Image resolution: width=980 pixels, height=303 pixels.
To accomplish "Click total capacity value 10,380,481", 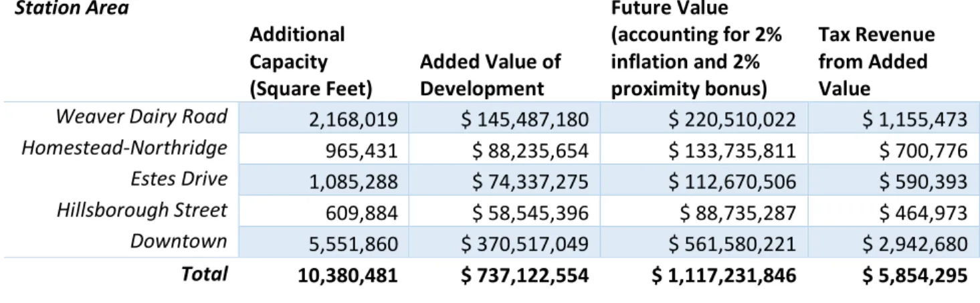I will pos(347,276).
